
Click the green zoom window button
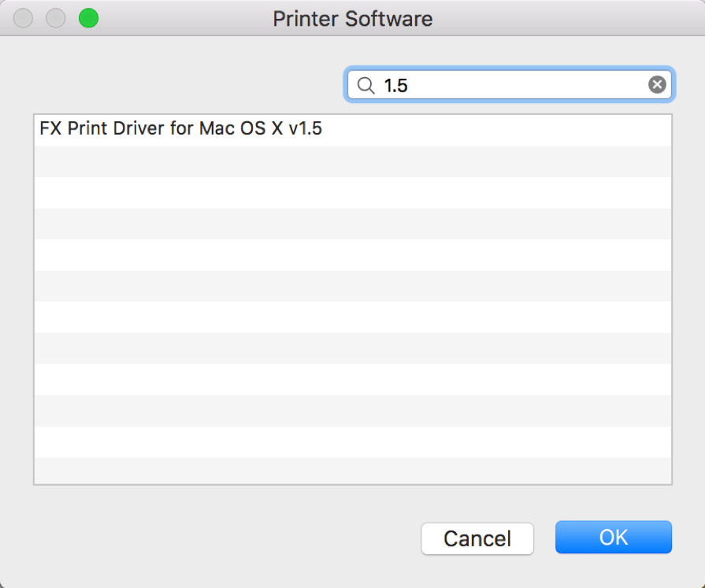tap(88, 18)
